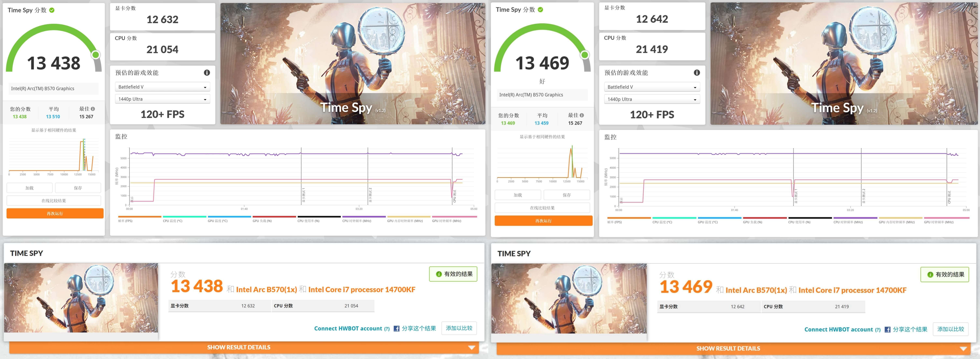980x359 pixels.
Task: Click left average score 13 510
Action: click(x=53, y=117)
